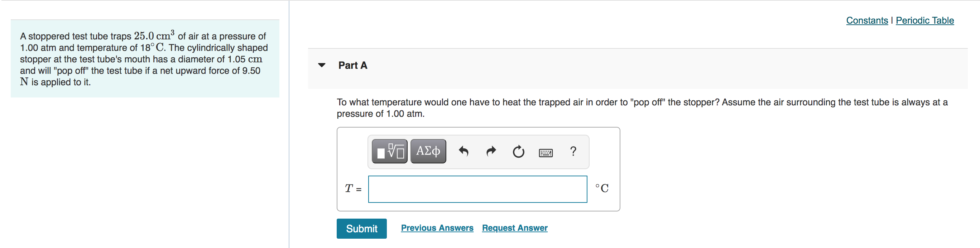
Task: Click the blue problem statement panel
Action: coord(145,58)
